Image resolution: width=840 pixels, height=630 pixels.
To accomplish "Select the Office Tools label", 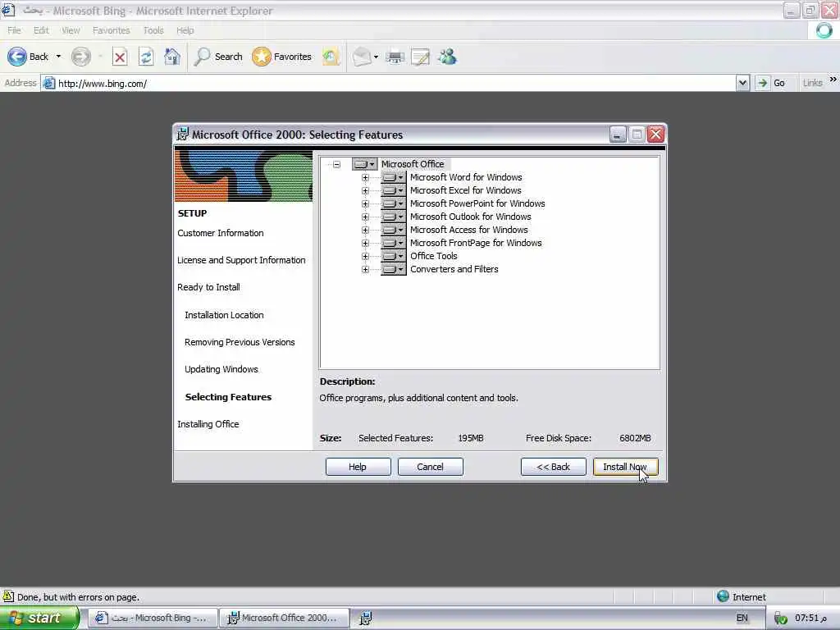I will point(433,256).
